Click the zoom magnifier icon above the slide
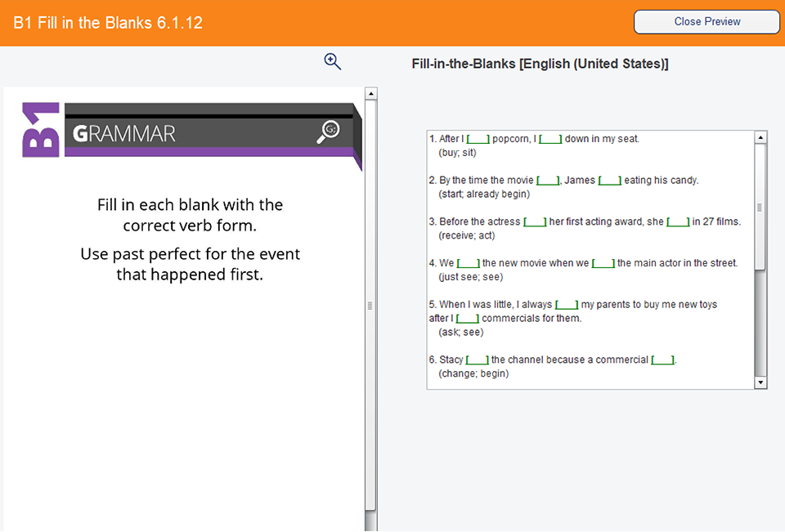Image resolution: width=785 pixels, height=532 pixels. point(332,61)
